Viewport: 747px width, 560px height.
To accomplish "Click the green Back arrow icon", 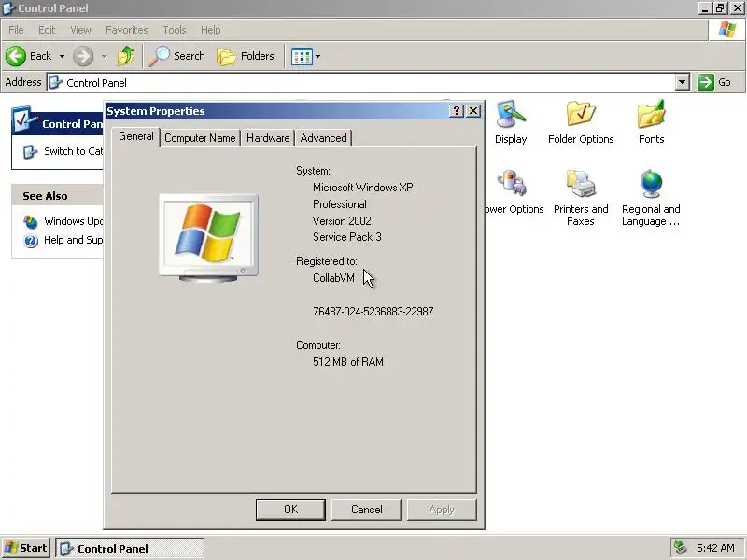I will pos(15,56).
